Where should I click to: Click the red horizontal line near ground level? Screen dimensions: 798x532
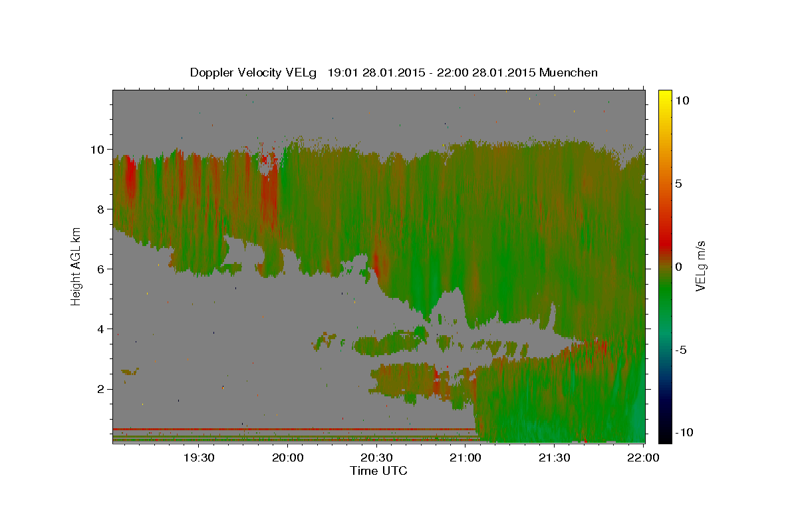point(294,429)
